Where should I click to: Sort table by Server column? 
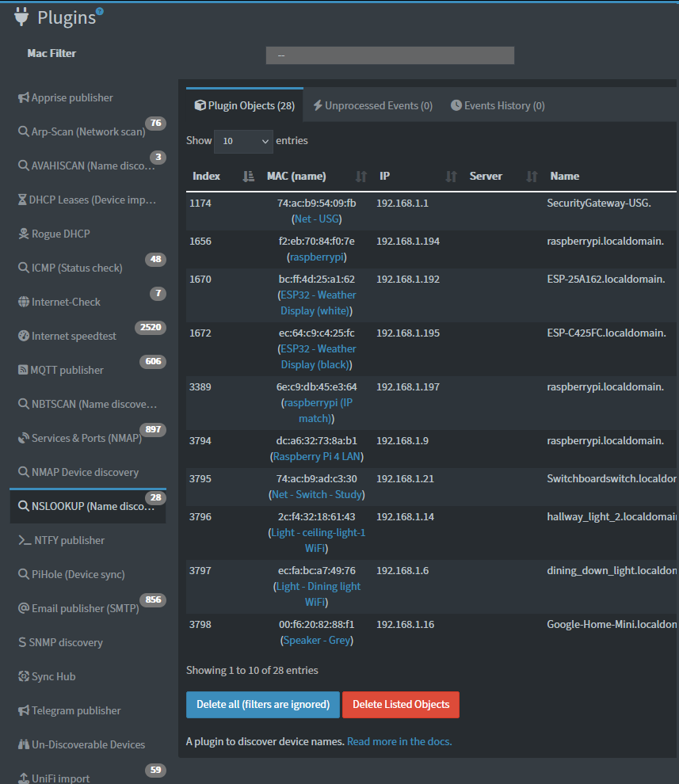click(x=503, y=176)
